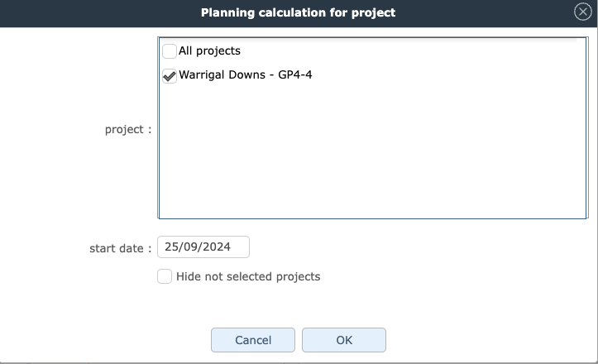Viewport: 598px width, 364px height.
Task: Click the X icon in dialog header
Action: [582, 12]
